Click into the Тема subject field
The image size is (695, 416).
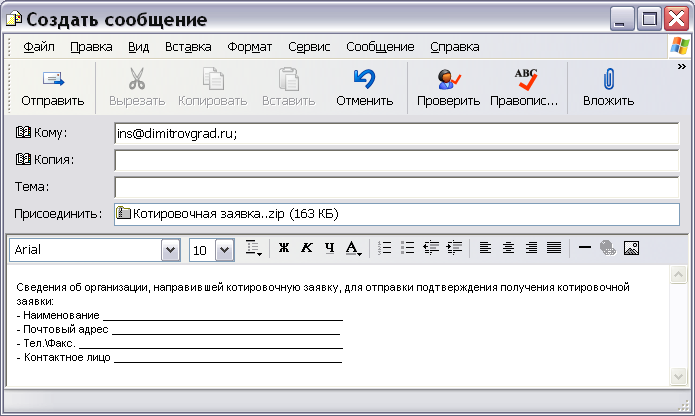[396, 187]
